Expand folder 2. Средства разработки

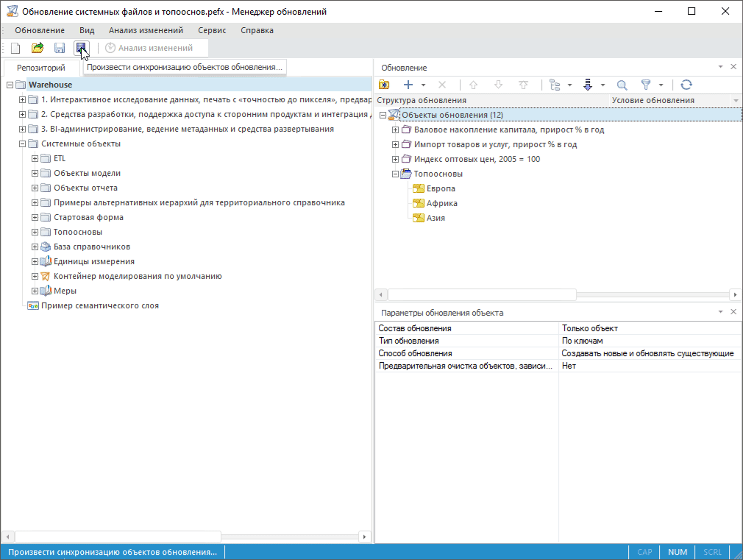(x=22, y=114)
